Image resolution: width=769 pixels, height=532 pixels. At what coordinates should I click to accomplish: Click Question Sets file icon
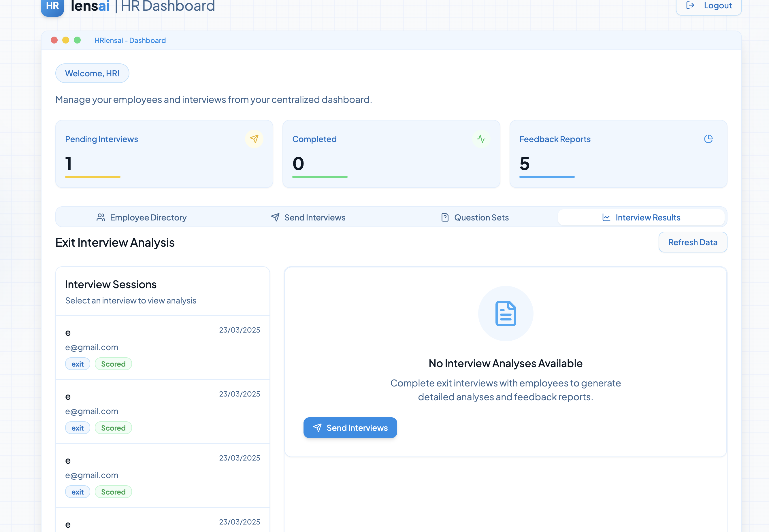pyautogui.click(x=445, y=217)
